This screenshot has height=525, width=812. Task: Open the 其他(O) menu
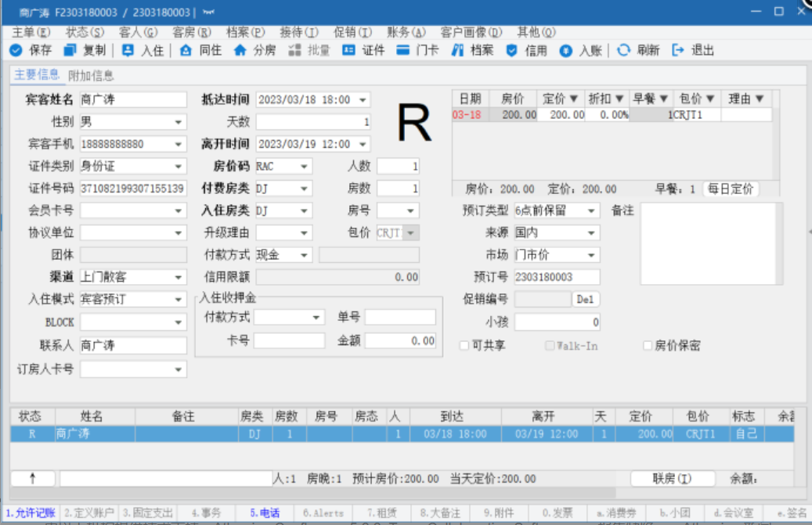pyautogui.click(x=536, y=32)
